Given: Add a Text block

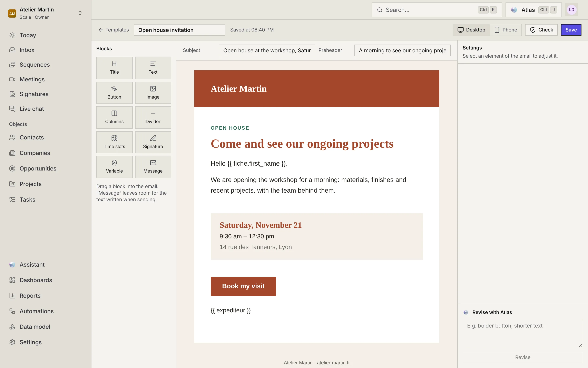Looking at the screenshot, I should click(153, 68).
